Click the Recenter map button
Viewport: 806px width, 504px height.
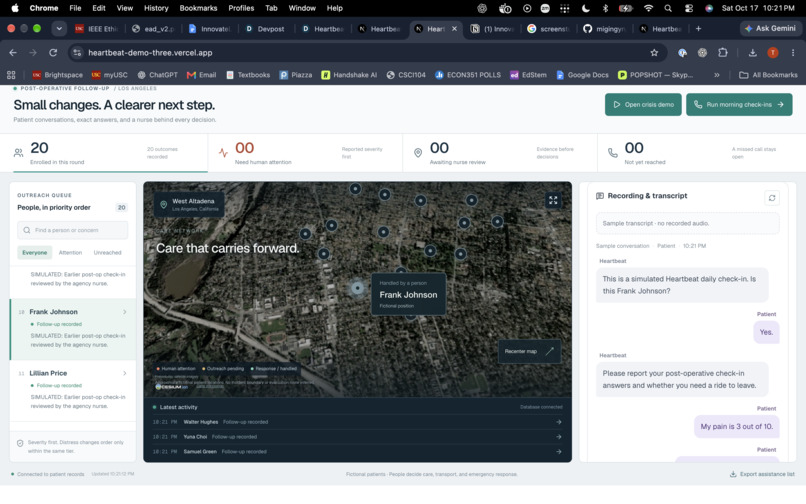point(529,351)
